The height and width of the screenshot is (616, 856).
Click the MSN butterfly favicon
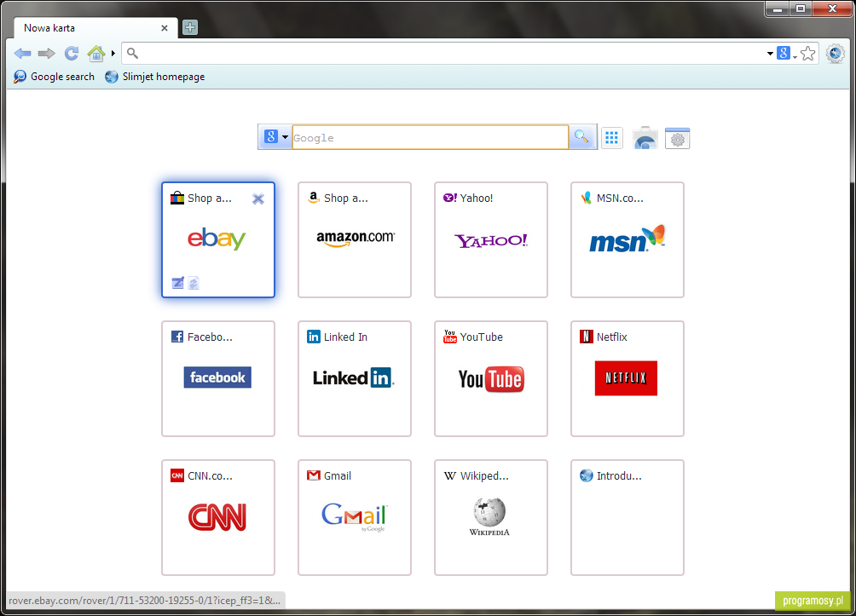587,198
